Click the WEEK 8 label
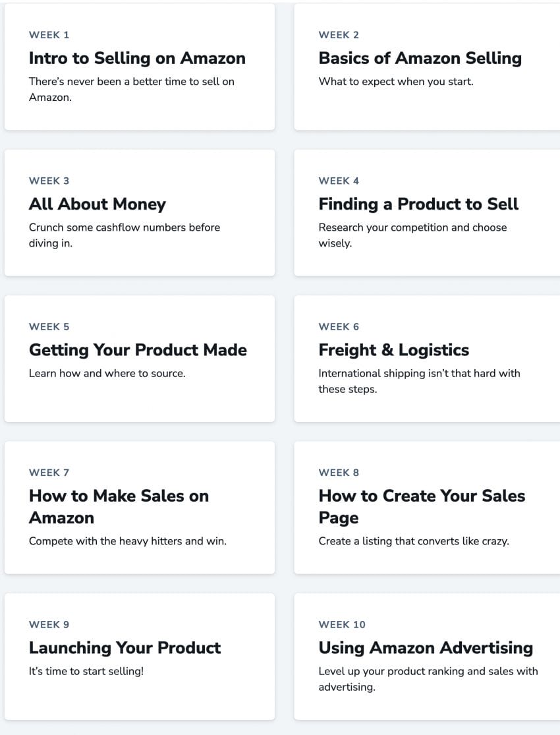 tap(339, 473)
